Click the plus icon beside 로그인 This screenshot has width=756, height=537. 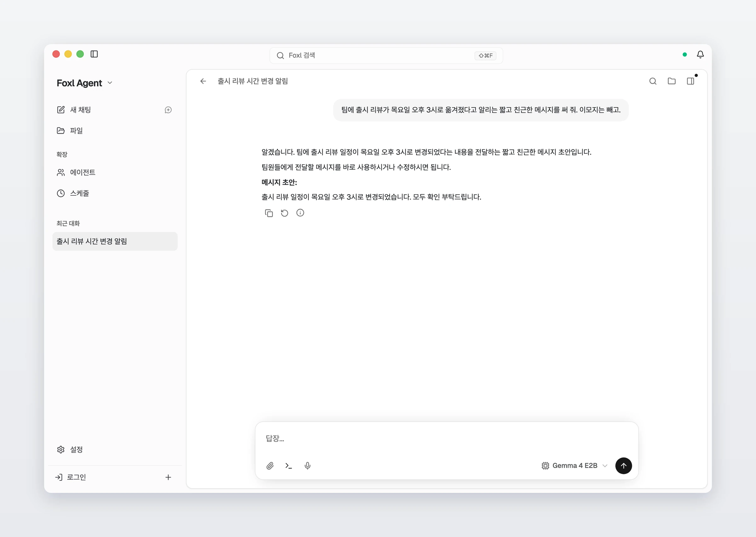coord(168,477)
